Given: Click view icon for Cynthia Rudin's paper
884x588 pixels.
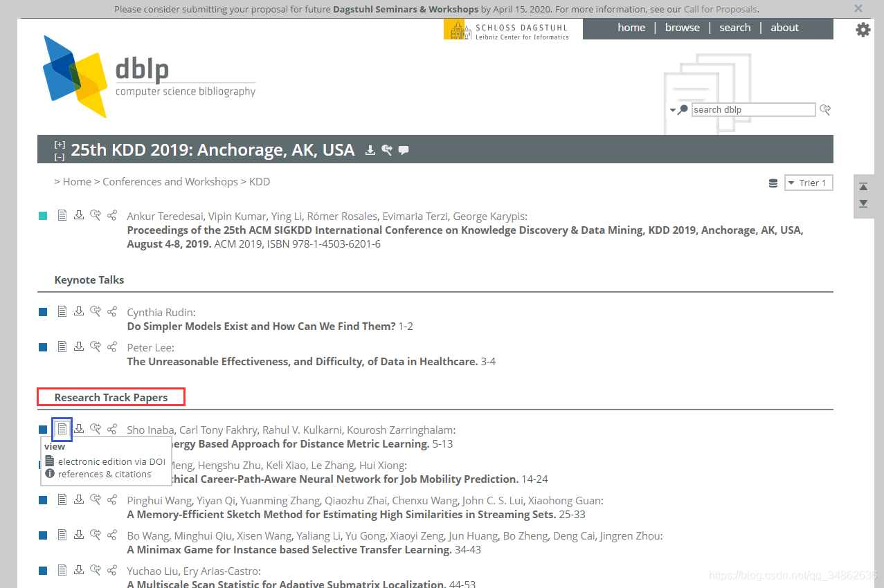Looking at the screenshot, I should pos(62,311).
